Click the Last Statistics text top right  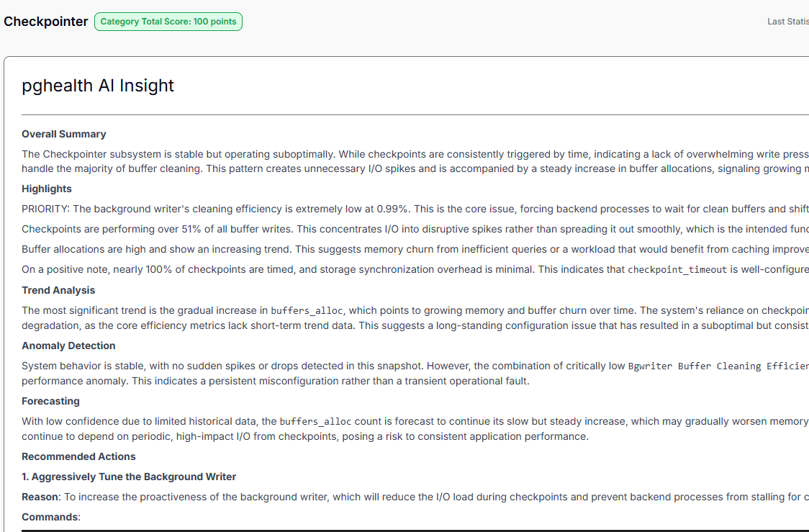(788, 21)
